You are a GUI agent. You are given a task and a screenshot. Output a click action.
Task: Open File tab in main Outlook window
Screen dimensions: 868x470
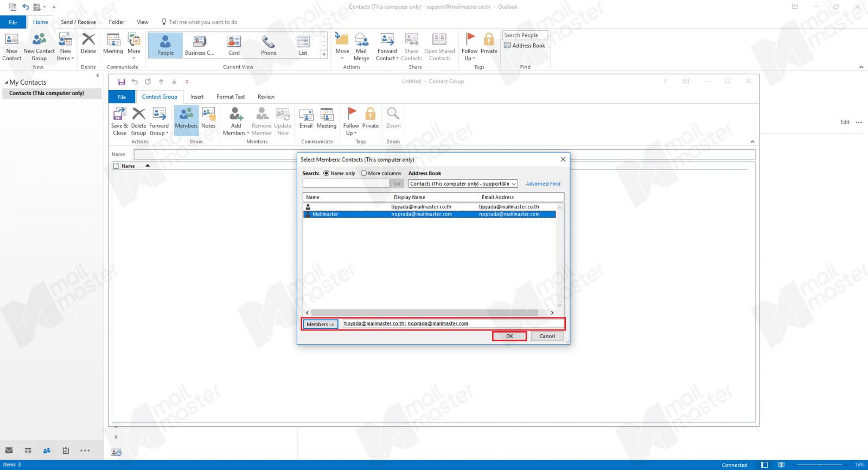13,22
